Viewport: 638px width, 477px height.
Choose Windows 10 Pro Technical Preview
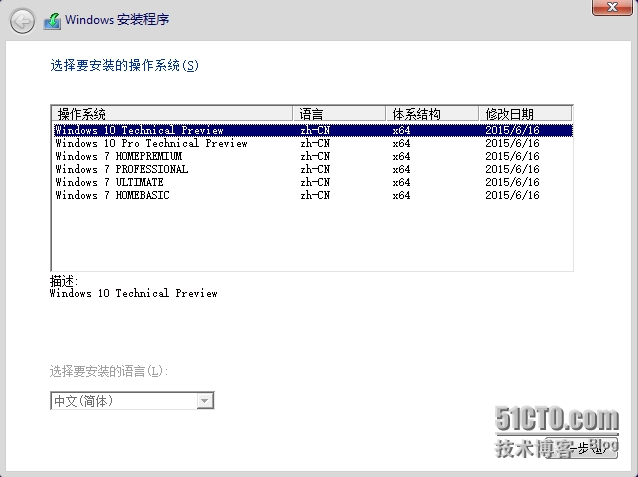(x=151, y=143)
